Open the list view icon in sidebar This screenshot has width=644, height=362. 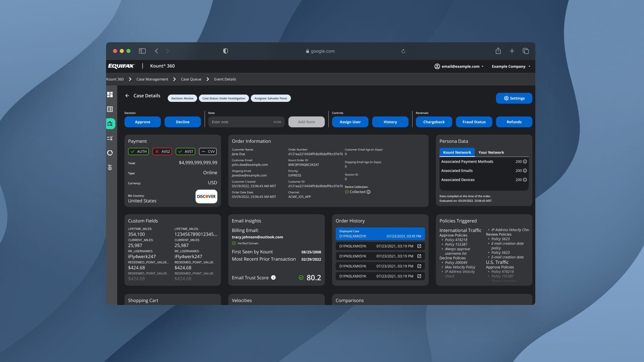click(x=110, y=109)
